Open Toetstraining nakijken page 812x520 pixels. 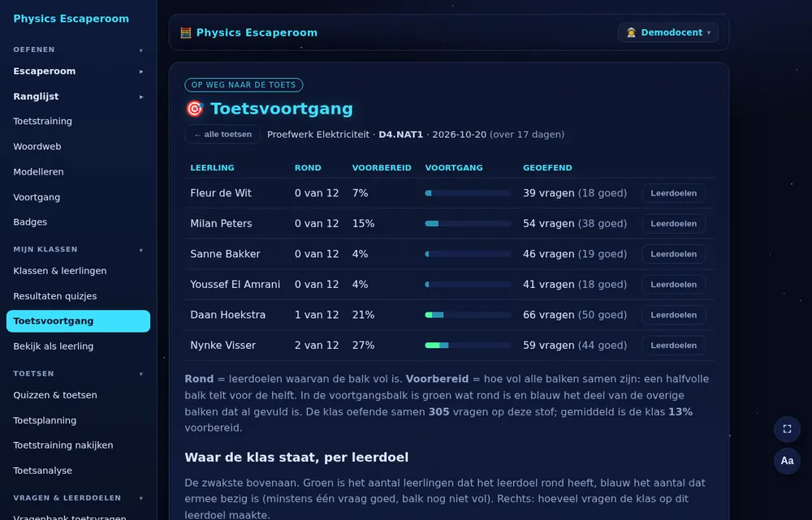pos(63,445)
